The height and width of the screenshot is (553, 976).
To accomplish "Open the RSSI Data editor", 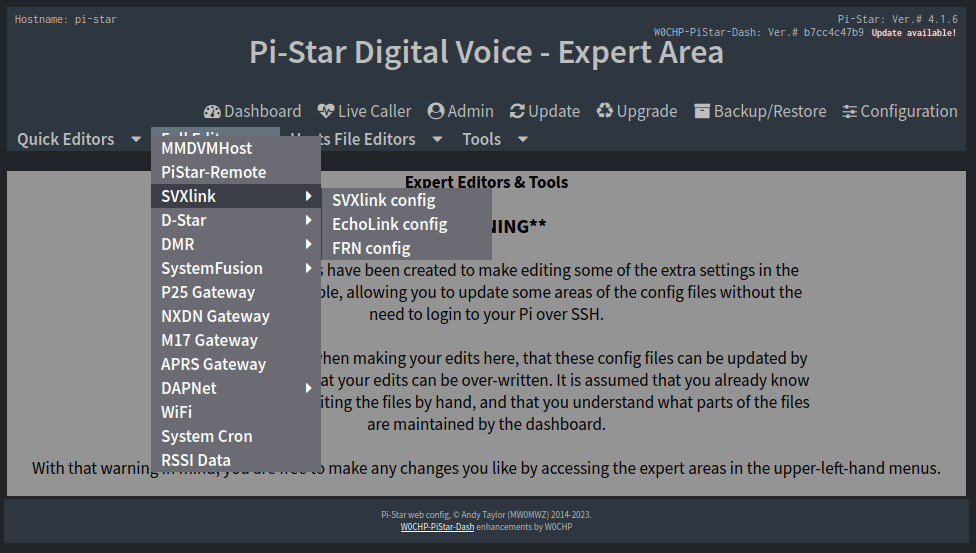I will [x=236, y=460].
